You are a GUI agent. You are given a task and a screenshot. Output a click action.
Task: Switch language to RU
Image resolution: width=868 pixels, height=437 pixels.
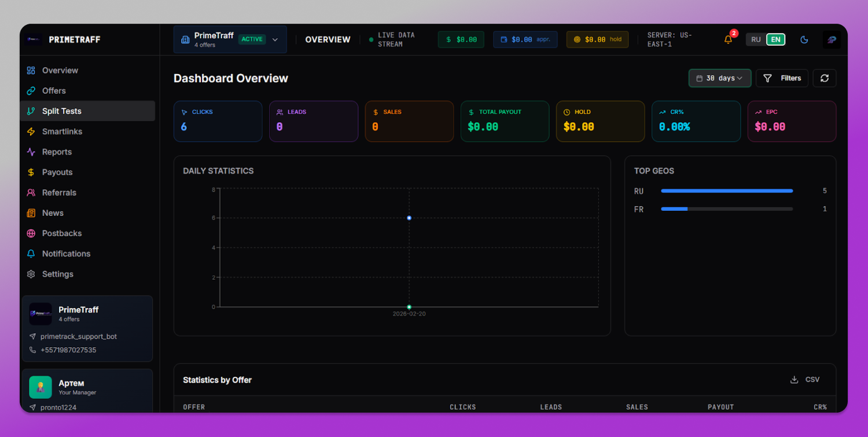pos(756,39)
